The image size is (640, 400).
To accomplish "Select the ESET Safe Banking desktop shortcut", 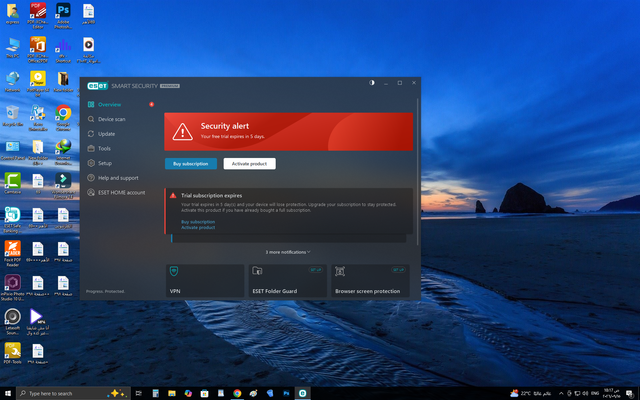I will point(13,220).
